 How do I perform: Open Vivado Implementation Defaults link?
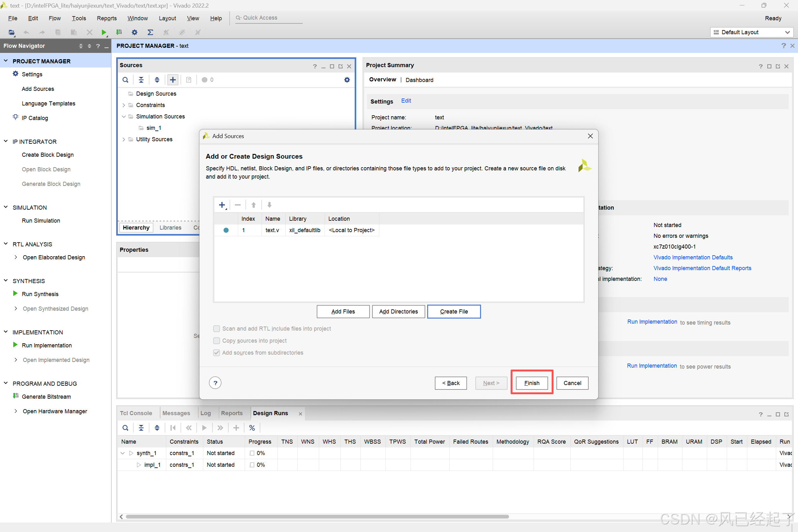(x=693, y=257)
